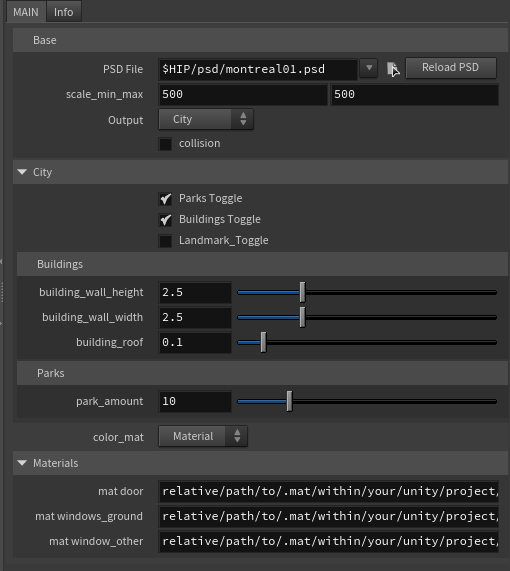Image resolution: width=510 pixels, height=571 pixels.
Task: Click the PSD File label
Action: pyautogui.click(x=123, y=69)
